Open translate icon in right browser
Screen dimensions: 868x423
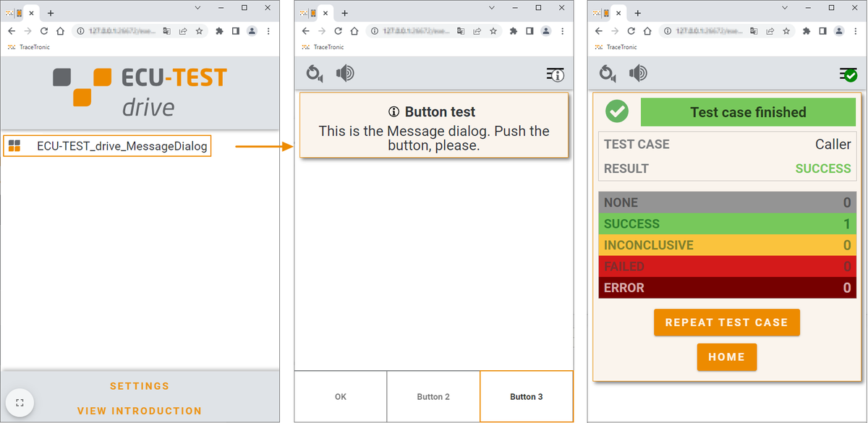(754, 31)
